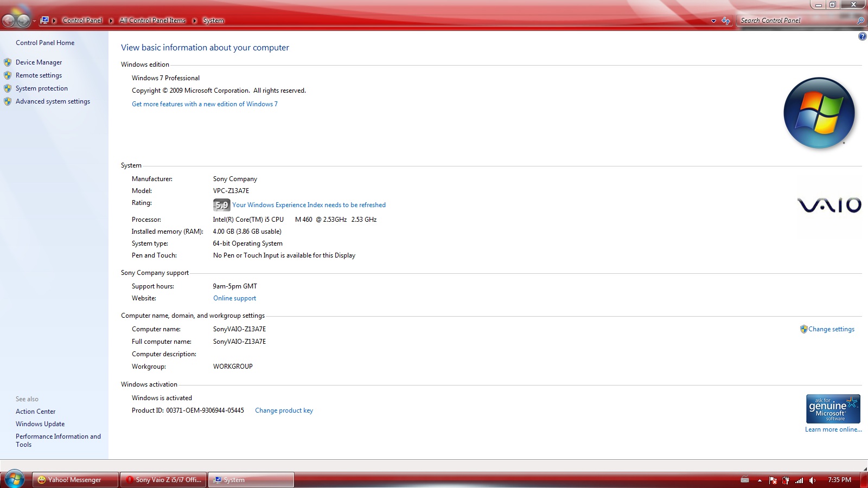Click keyboard input icon in system tray

tap(745, 480)
